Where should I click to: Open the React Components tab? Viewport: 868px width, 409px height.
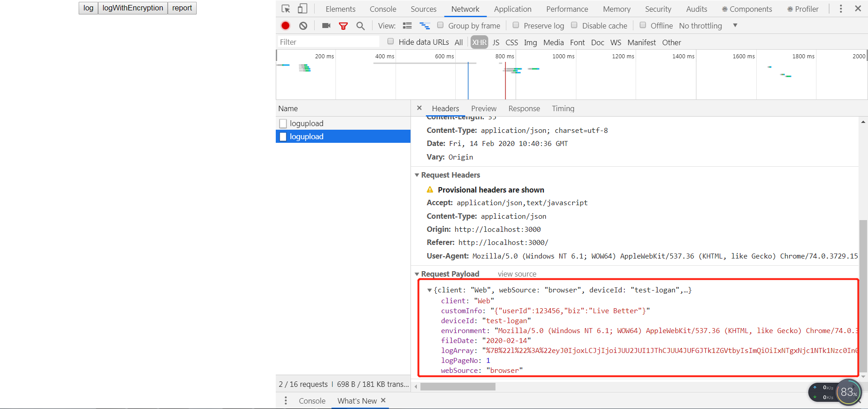pyautogui.click(x=747, y=9)
